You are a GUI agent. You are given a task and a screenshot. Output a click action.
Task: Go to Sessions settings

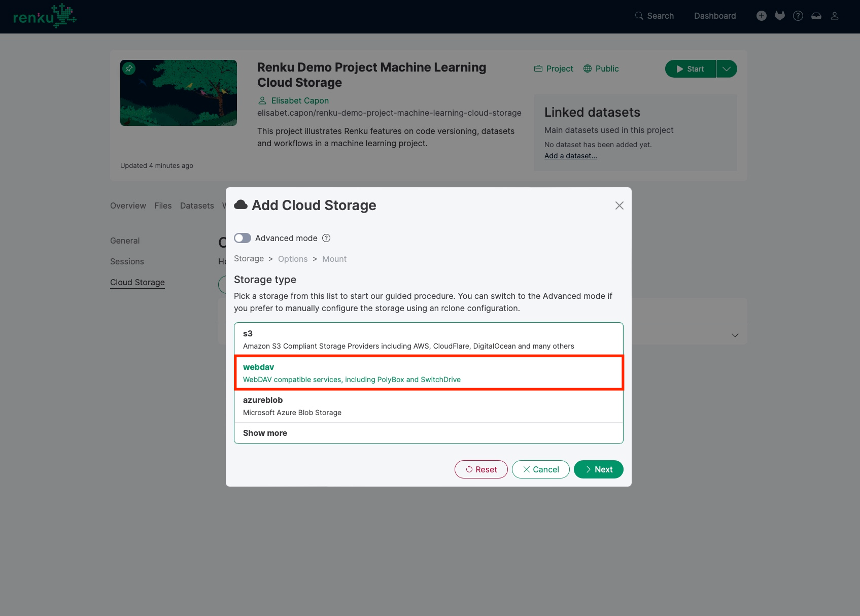tap(127, 261)
